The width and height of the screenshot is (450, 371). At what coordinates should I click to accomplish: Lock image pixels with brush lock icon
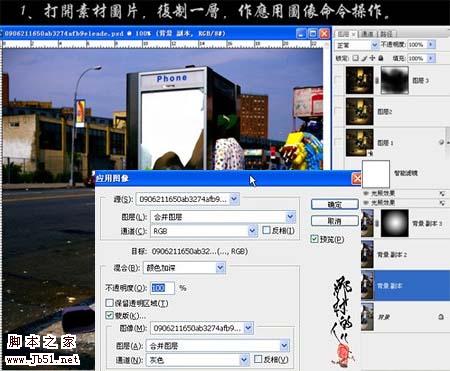364,58
